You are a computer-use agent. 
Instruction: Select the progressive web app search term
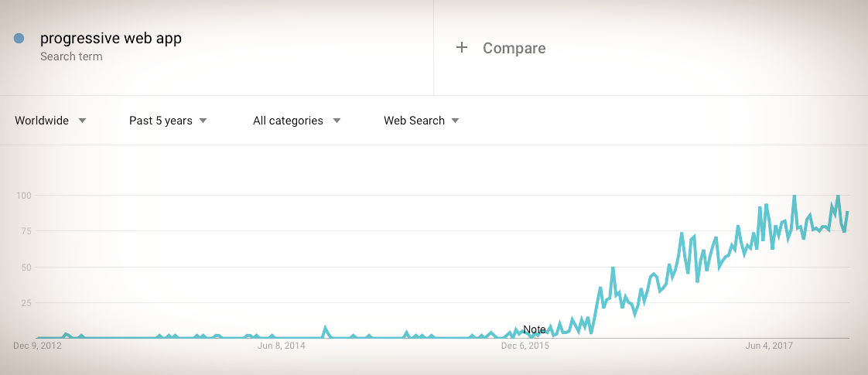(111, 38)
